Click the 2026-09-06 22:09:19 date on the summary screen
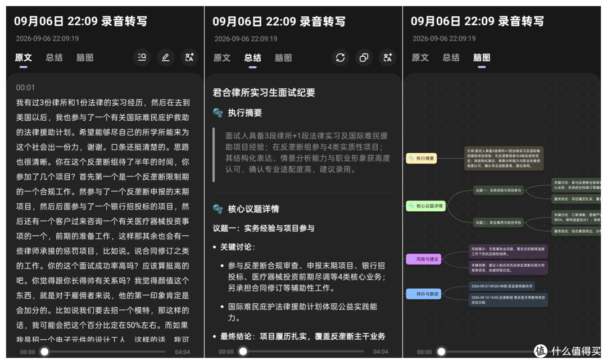This screenshot has height=364, width=607. click(x=246, y=39)
